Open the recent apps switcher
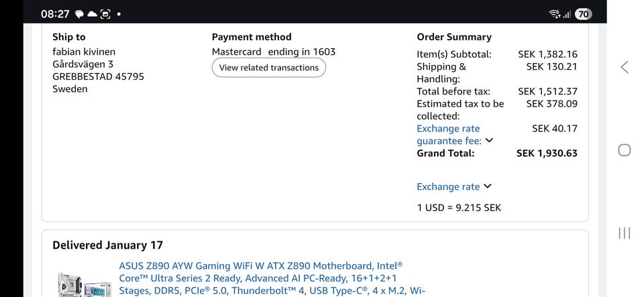Screen dimensions: 644x297 pos(624,233)
